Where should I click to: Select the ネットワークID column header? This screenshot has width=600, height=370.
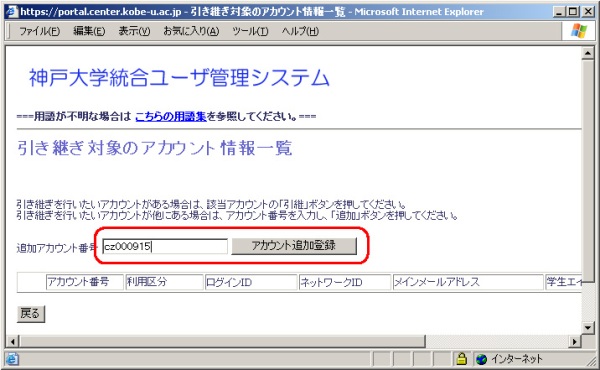(345, 282)
